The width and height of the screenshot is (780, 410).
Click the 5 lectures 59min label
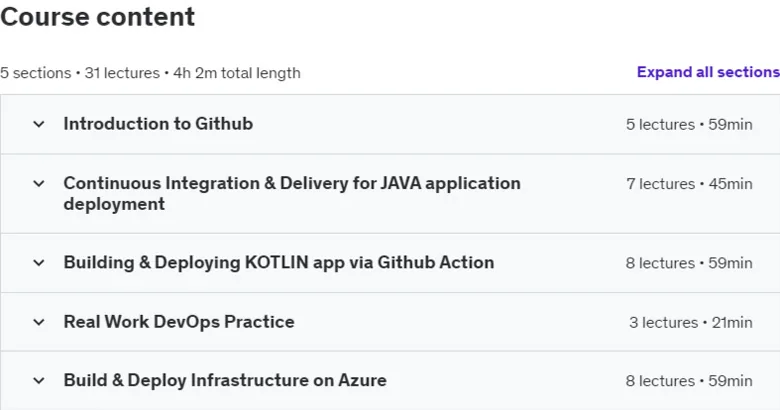coord(689,124)
